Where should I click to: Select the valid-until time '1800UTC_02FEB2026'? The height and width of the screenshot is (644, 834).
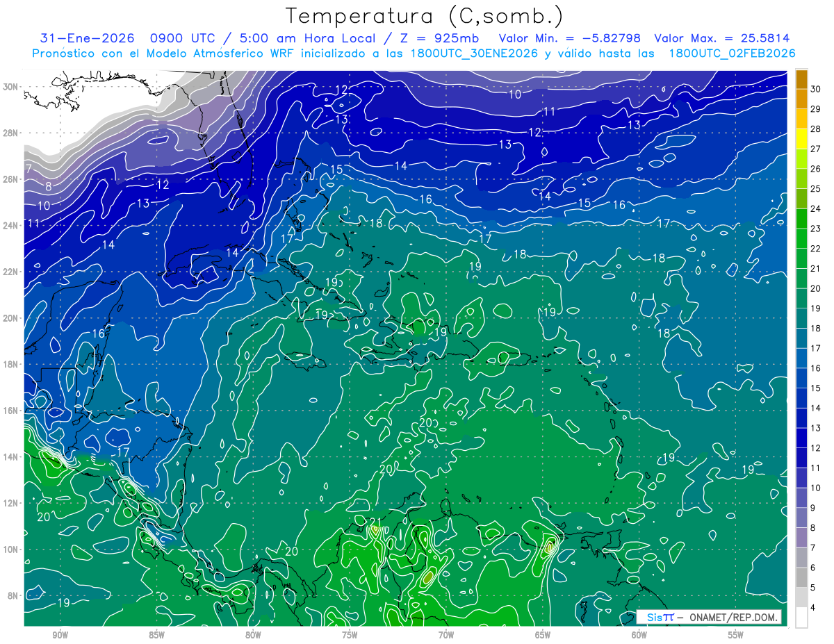(732, 53)
